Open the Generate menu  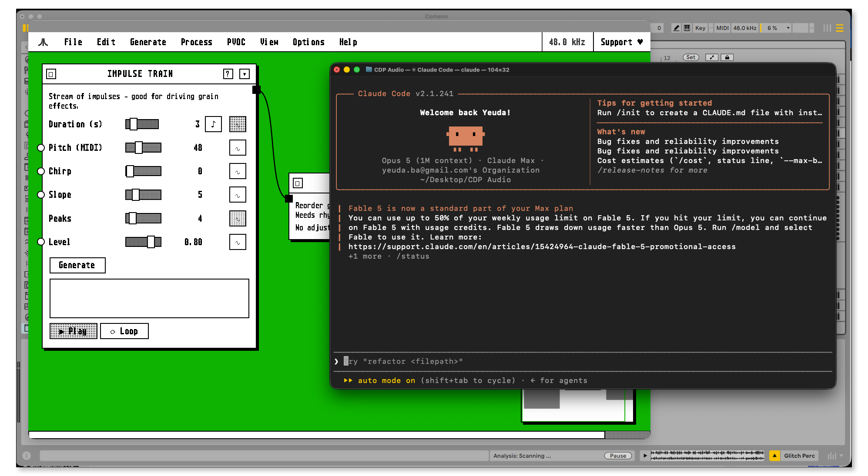coord(148,42)
